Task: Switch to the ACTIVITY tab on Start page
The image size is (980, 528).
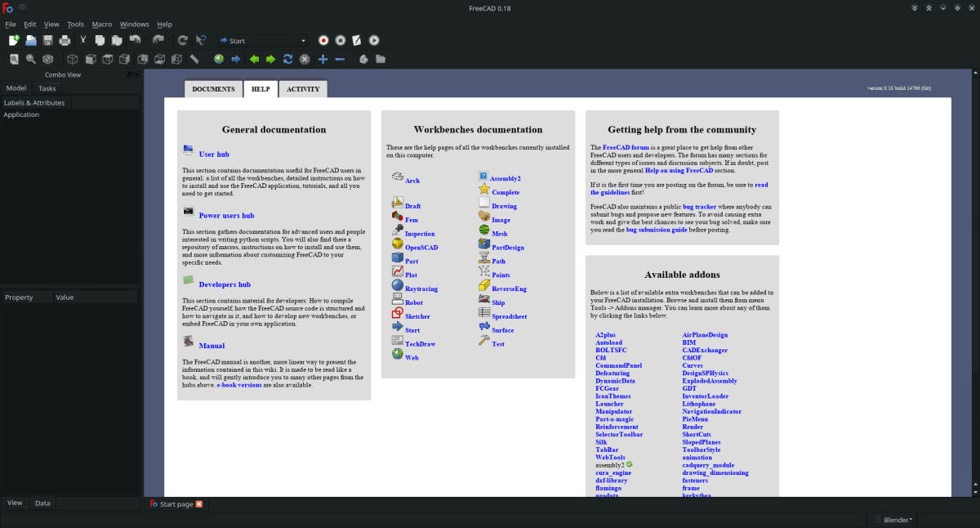Action: (x=303, y=89)
